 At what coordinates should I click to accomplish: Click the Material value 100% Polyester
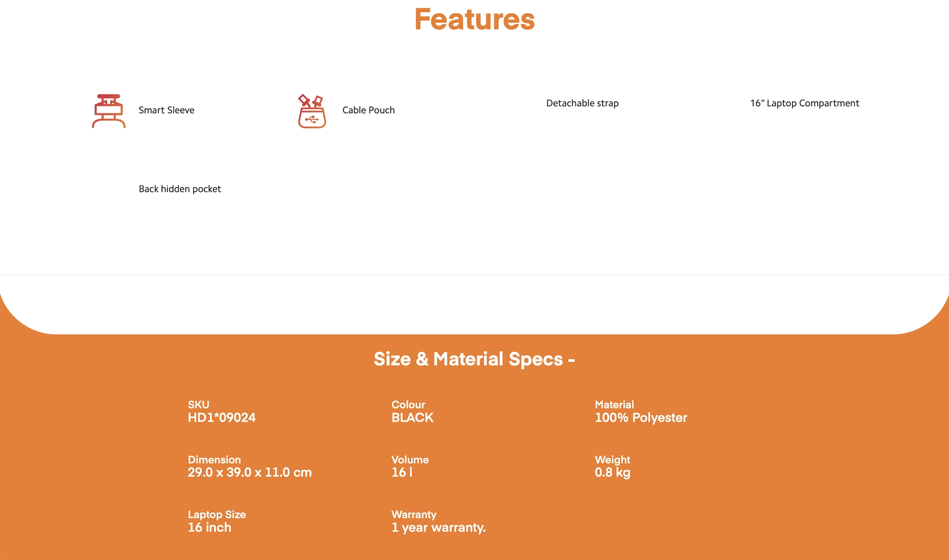[x=641, y=418]
